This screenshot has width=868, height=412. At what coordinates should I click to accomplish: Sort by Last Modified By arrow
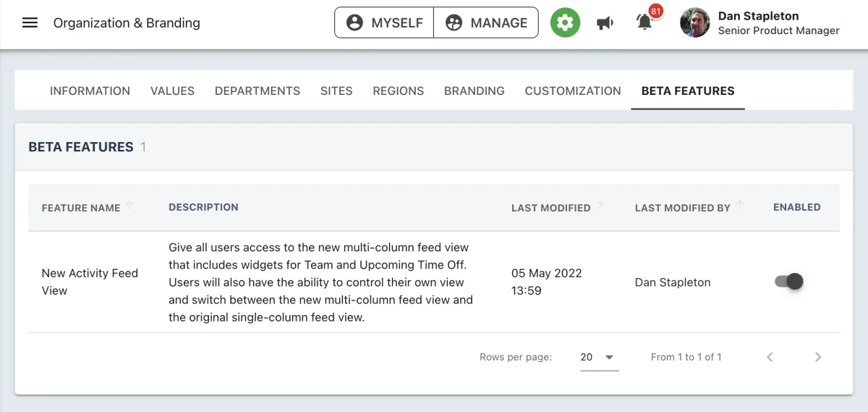click(740, 206)
